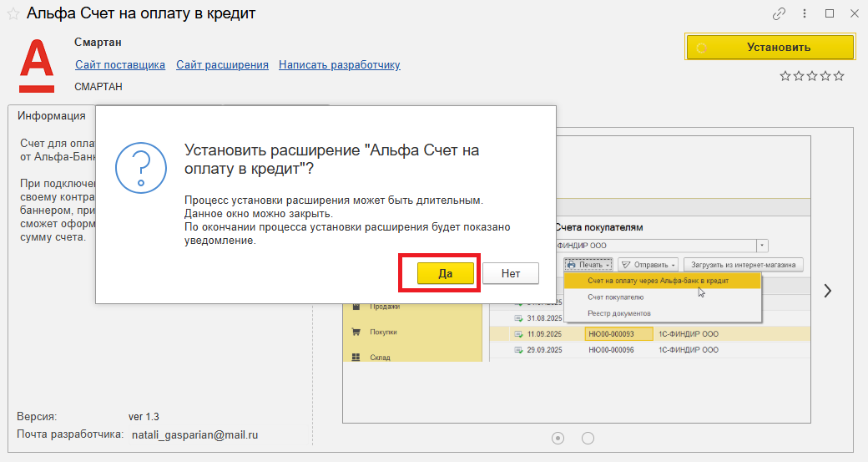Rate the extension with the fifth star
The height and width of the screenshot is (462, 868).
[x=839, y=76]
